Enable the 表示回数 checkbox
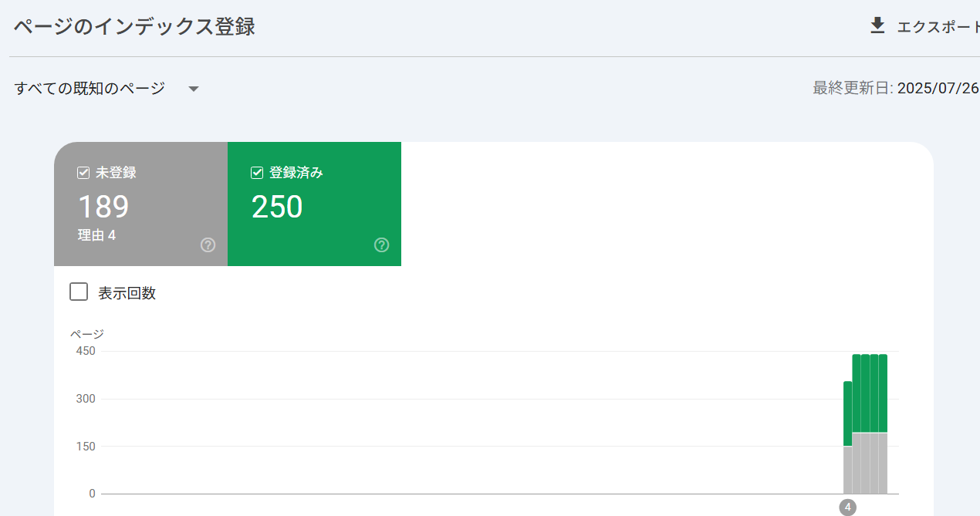 pyautogui.click(x=79, y=292)
